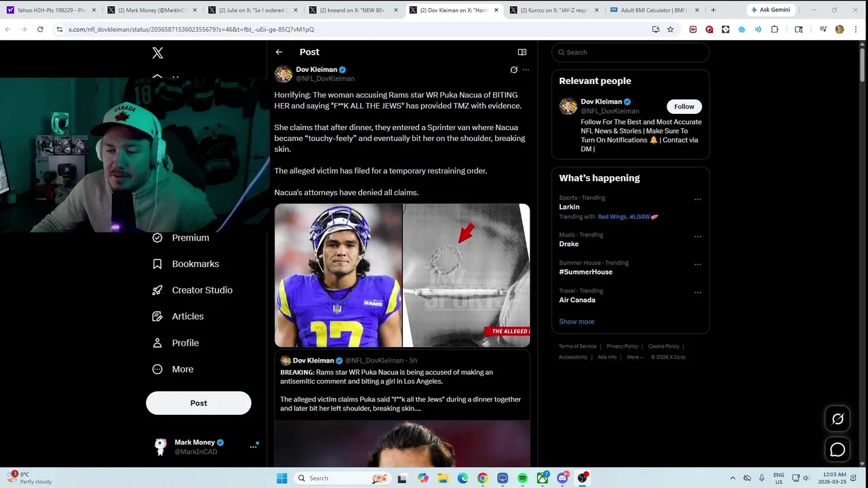Open a new browser tab
Screen dimensions: 868x488
tap(713, 10)
